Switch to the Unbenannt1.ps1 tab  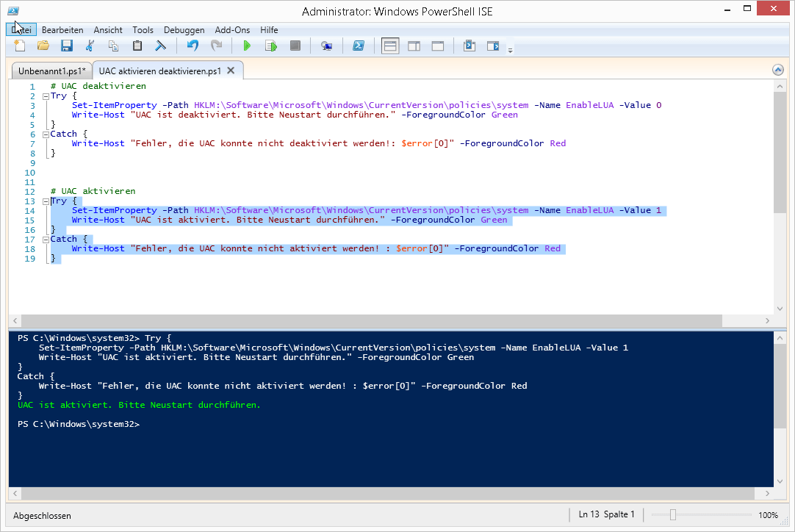coord(51,71)
